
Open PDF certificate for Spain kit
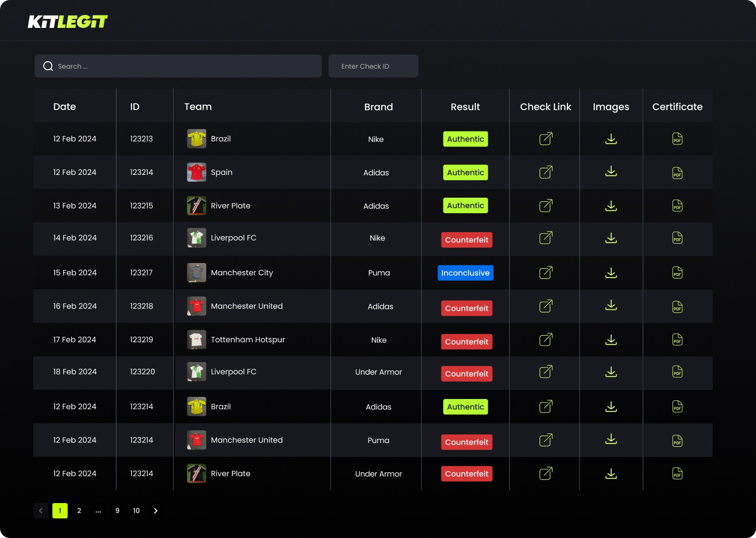point(677,173)
